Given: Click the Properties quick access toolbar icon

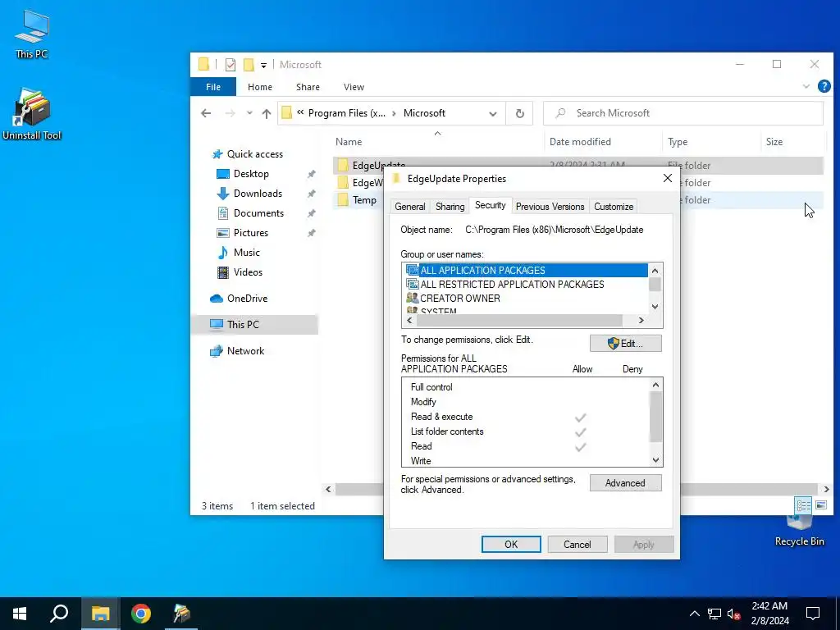Looking at the screenshot, I should [231, 65].
